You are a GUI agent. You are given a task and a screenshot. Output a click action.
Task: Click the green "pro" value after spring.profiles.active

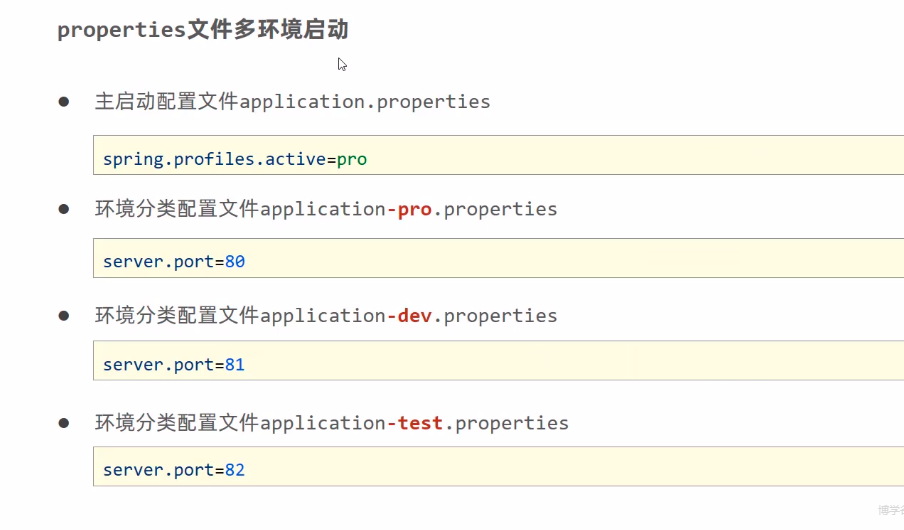[352, 159]
